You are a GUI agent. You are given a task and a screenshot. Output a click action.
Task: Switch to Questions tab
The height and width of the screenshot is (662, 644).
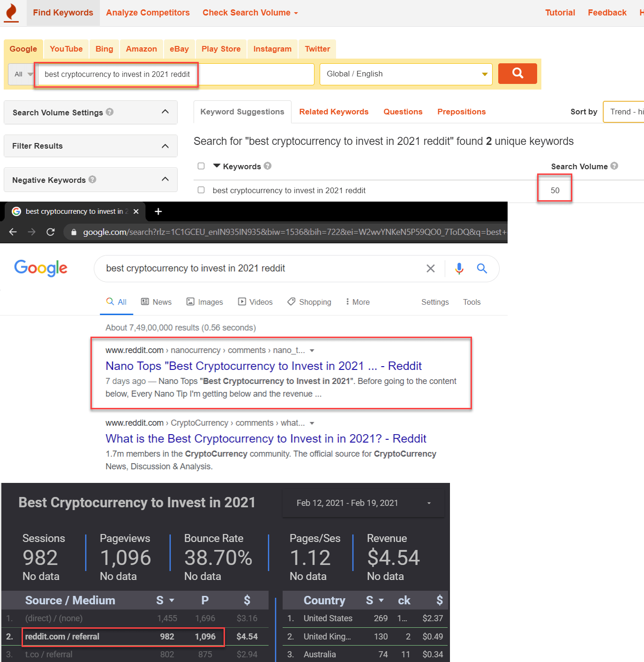403,112
